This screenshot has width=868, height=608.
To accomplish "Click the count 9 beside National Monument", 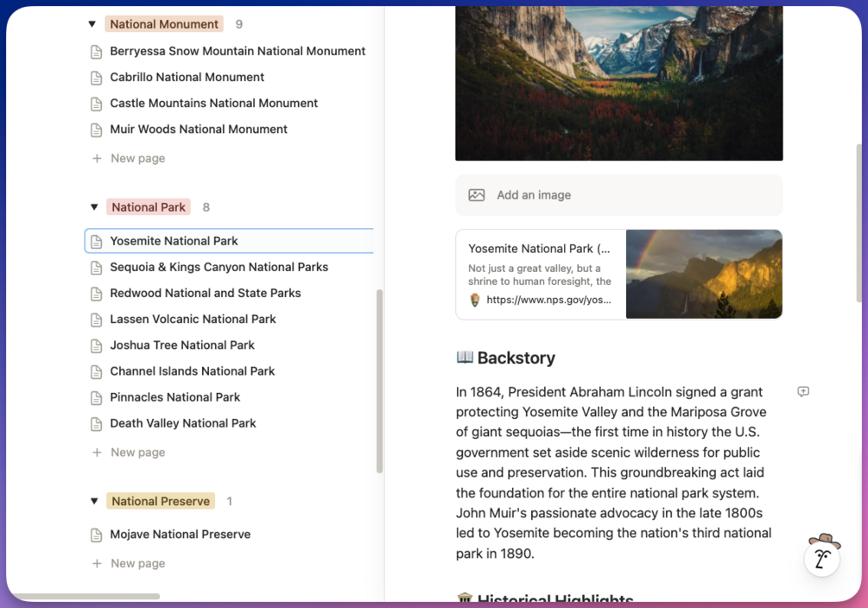I will point(238,24).
